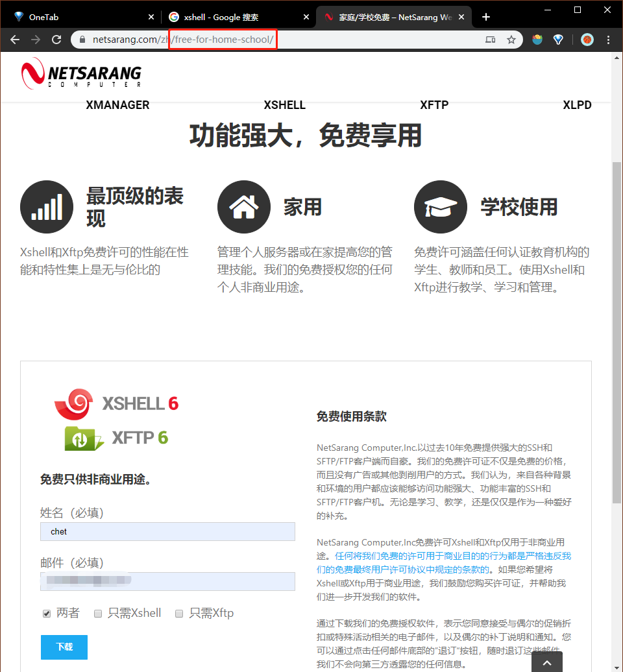This screenshot has width=623, height=672.
Task: Click the Xshell 6 logo
Action: tap(117, 403)
